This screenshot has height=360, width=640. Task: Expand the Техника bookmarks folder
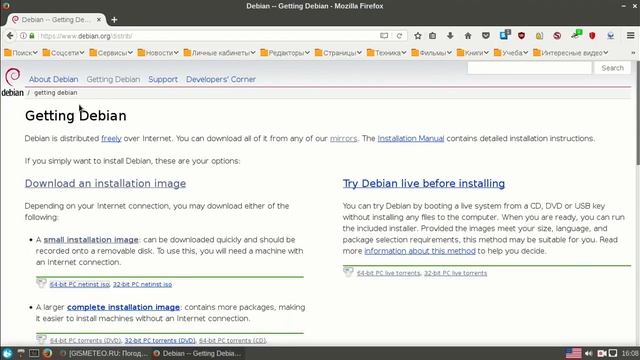point(387,53)
